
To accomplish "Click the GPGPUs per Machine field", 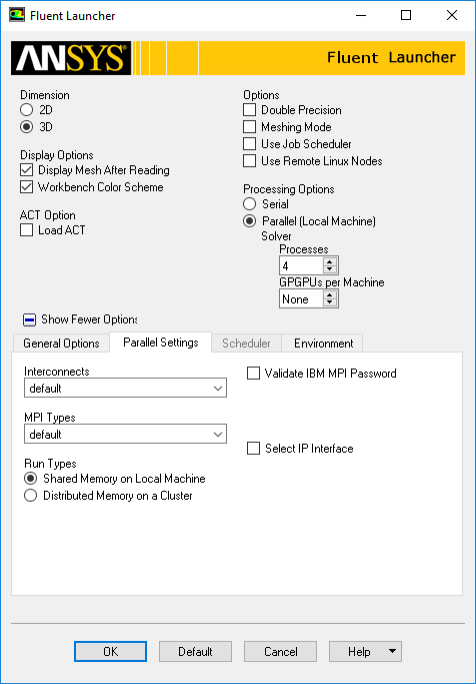I will 302,299.
